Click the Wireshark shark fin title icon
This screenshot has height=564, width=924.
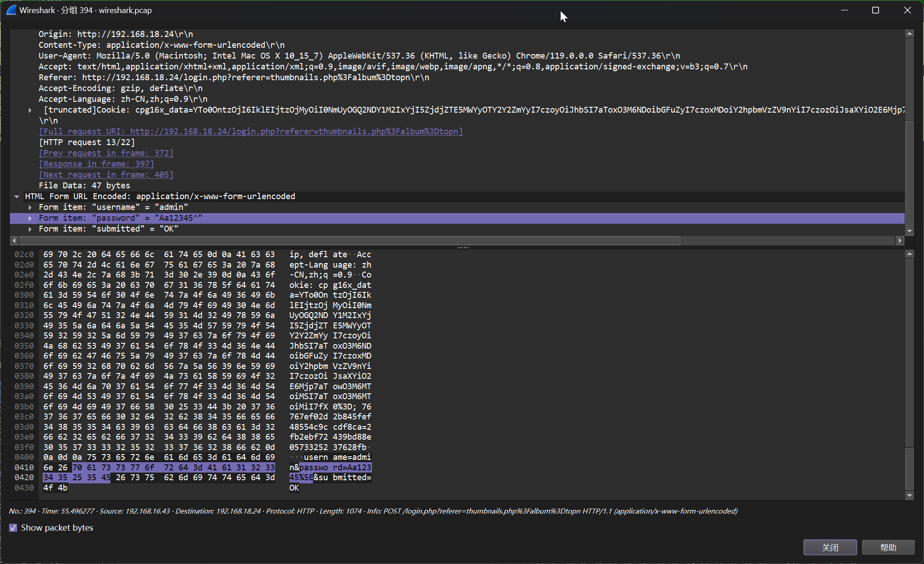(11, 10)
